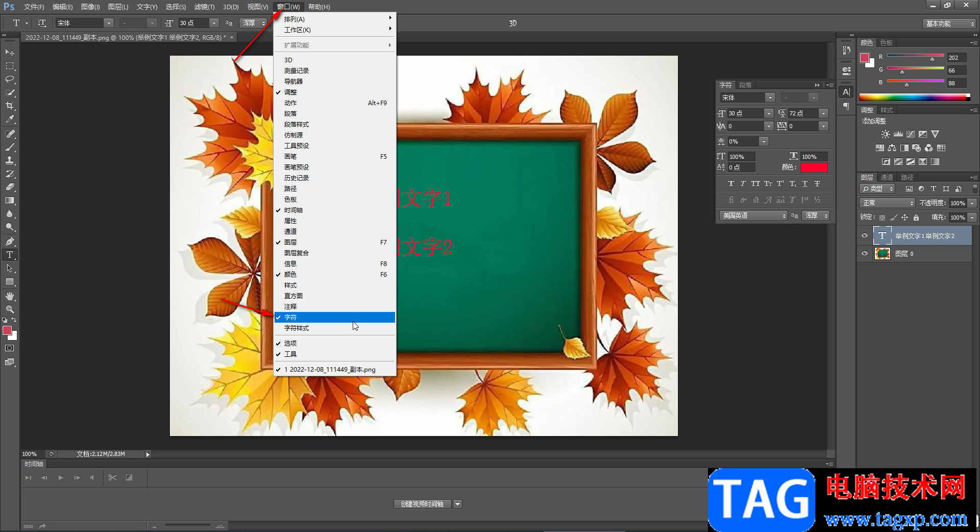
Task: Select the Eyedropper tool
Action: [x=10, y=119]
